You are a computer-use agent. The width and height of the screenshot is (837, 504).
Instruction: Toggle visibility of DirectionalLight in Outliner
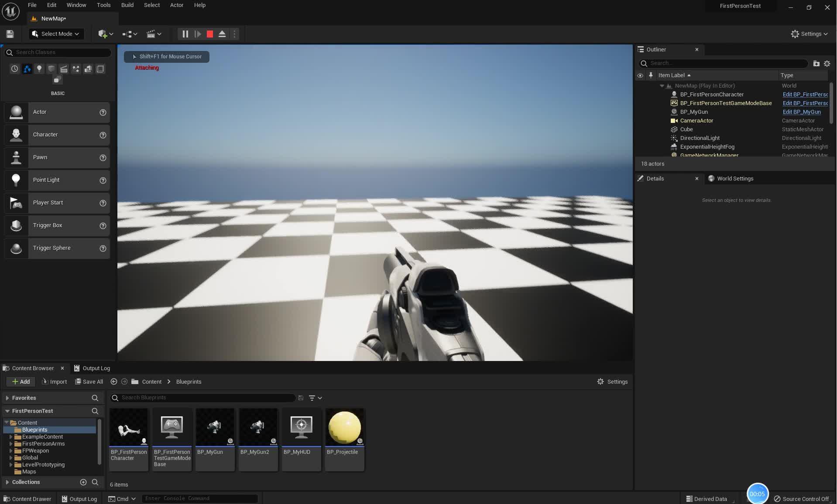tap(640, 138)
